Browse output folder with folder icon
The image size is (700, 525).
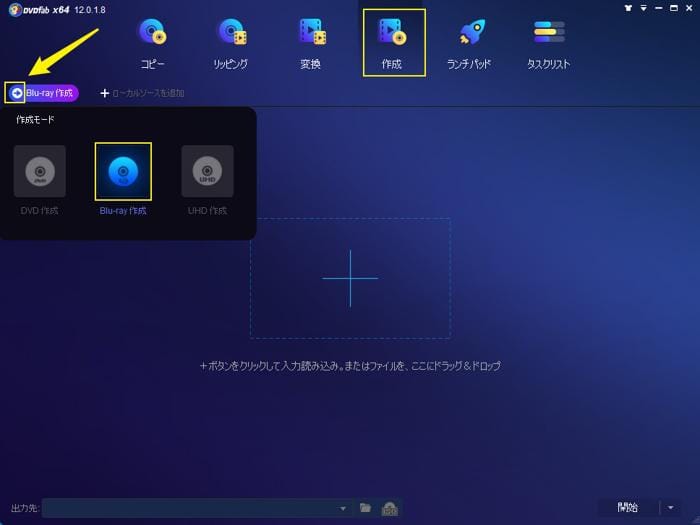pyautogui.click(x=366, y=508)
